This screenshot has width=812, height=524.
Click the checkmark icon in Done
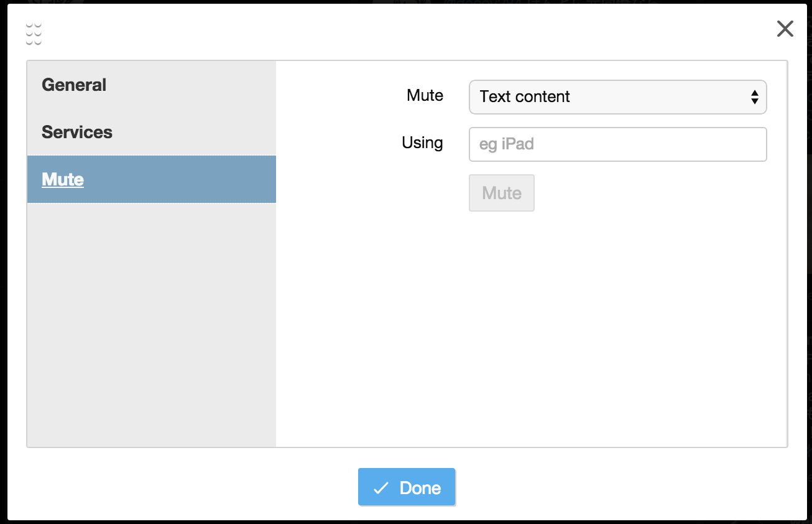[x=381, y=488]
